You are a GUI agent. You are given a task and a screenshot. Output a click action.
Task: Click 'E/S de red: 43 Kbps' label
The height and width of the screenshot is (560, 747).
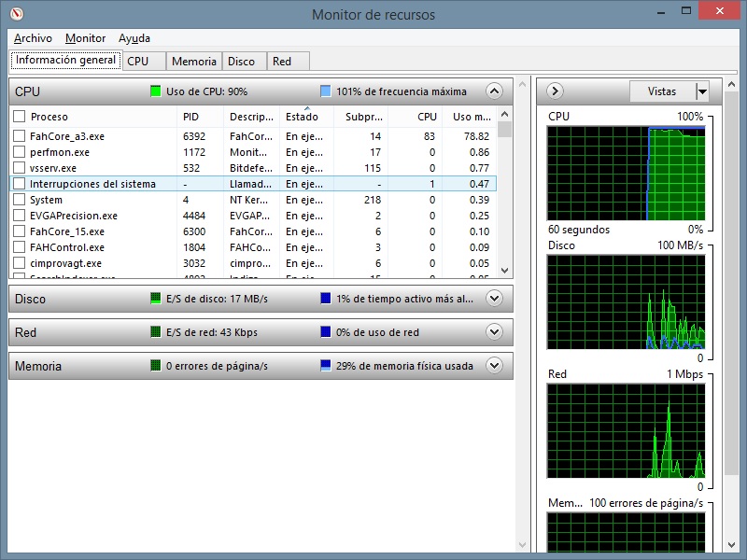(x=212, y=332)
